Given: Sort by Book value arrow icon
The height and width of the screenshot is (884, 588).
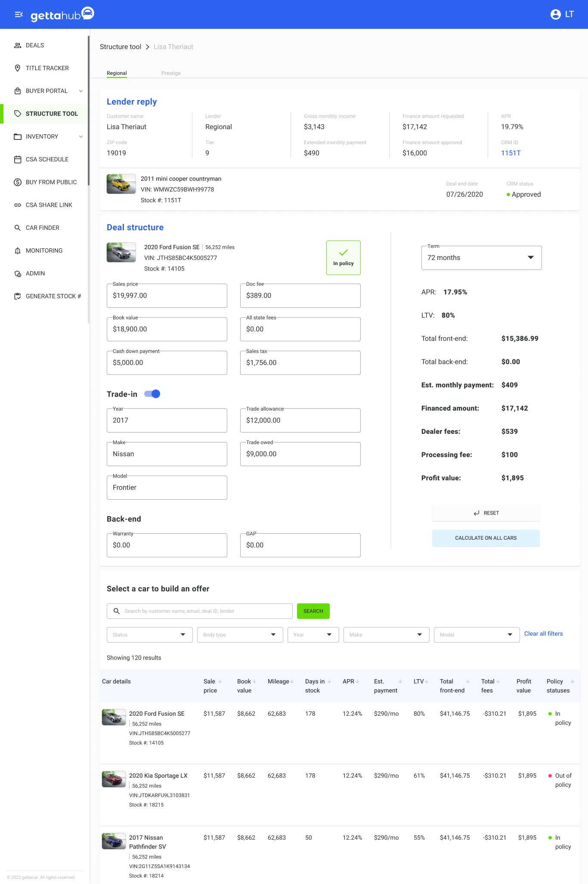Looking at the screenshot, I should [254, 681].
